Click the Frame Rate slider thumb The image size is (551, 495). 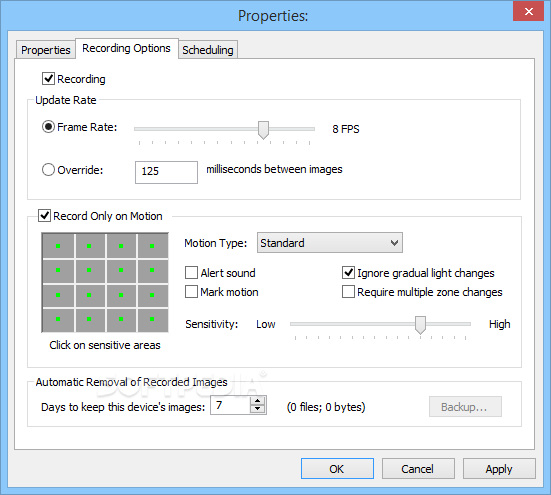(263, 130)
